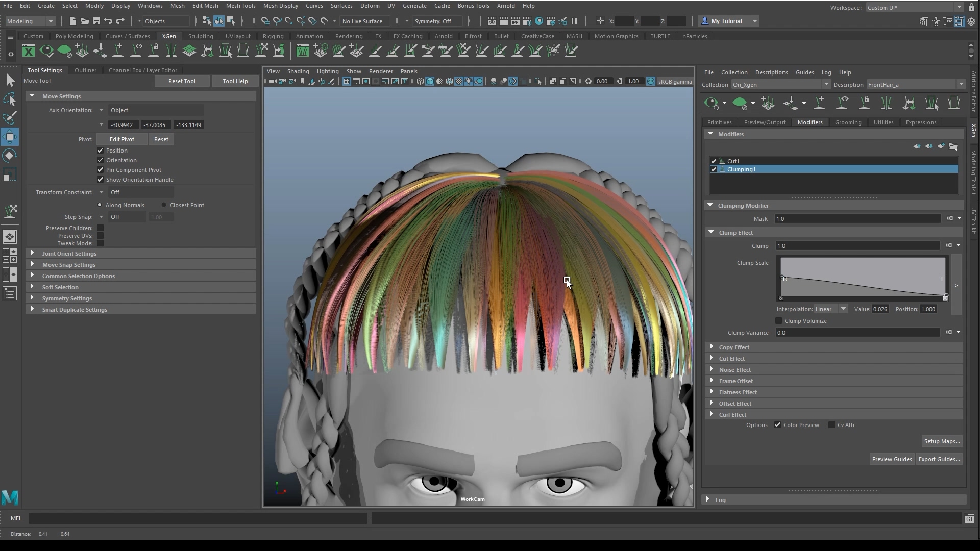
Task: Click the Preview Guides button
Action: pyautogui.click(x=892, y=459)
